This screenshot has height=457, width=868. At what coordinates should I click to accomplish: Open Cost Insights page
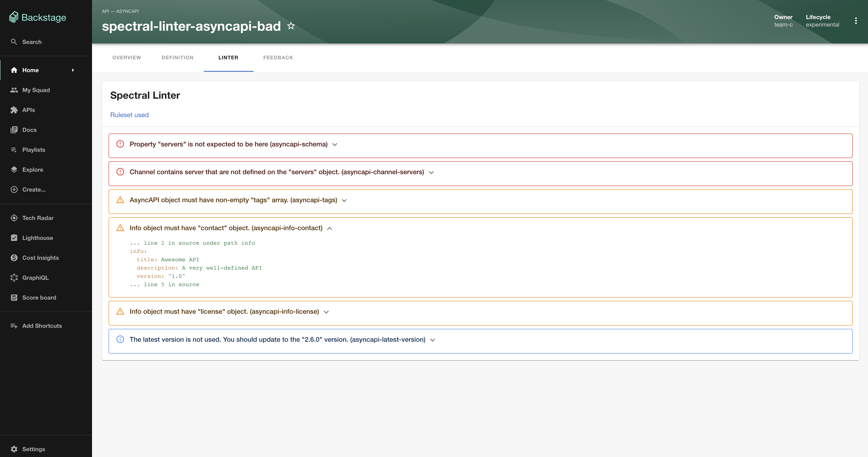coord(40,258)
